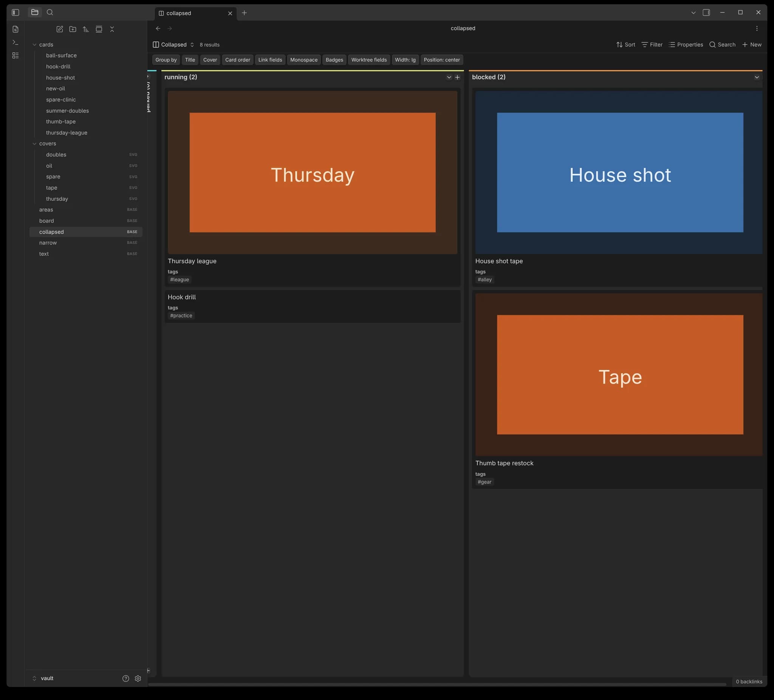Click the auto-reveal current file icon

pyautogui.click(x=99, y=29)
